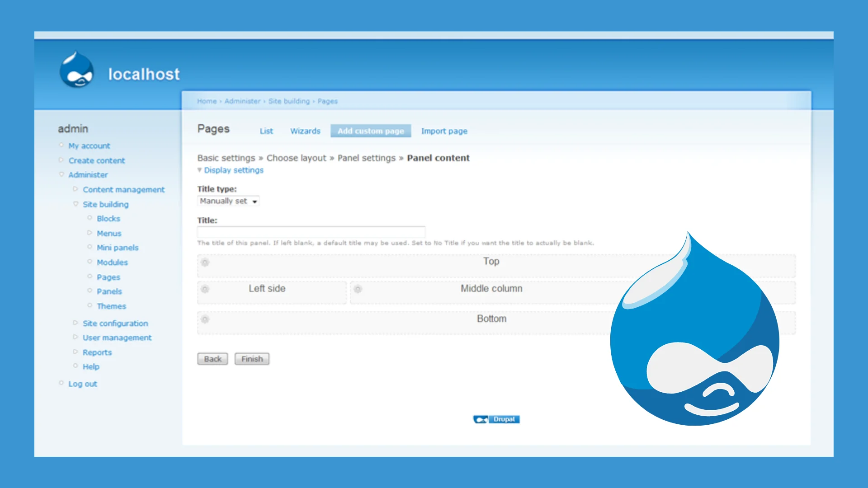Open Site building in sidebar
The width and height of the screenshot is (868, 488).
105,204
